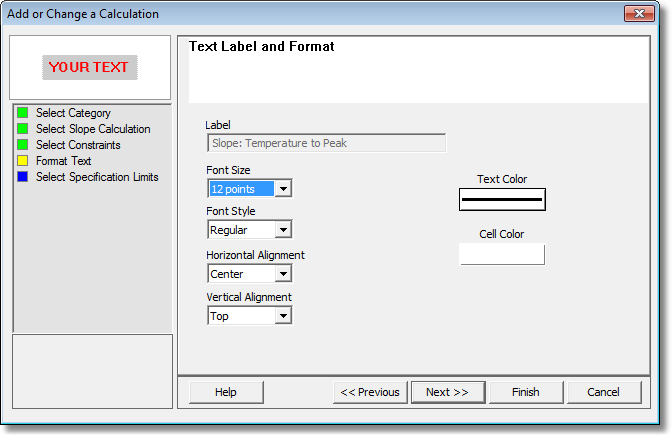Pick the Text Color swatch
672x437 pixels.
pos(502,200)
